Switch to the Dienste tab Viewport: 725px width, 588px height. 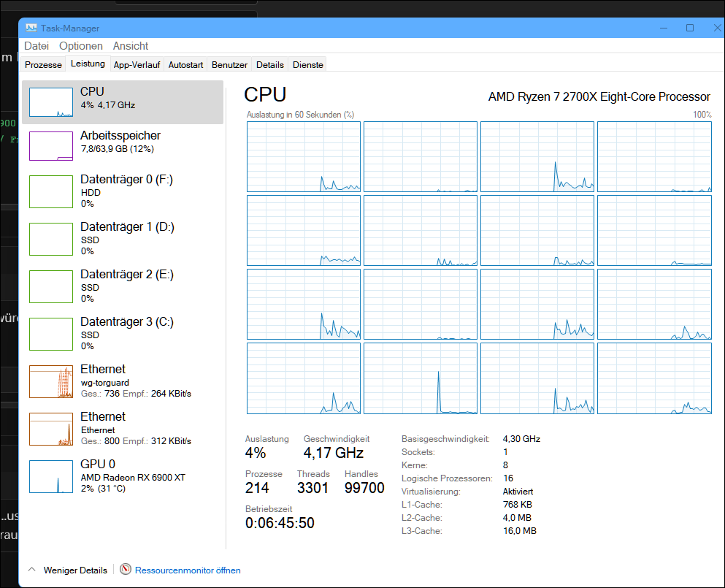point(307,65)
